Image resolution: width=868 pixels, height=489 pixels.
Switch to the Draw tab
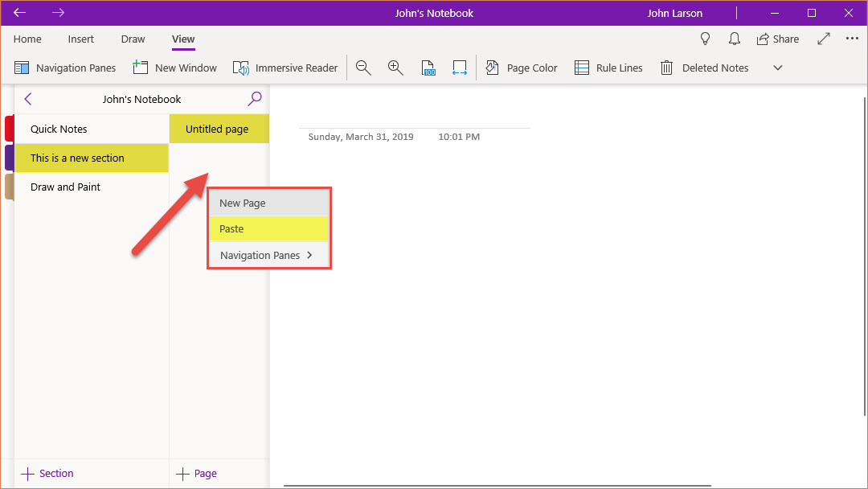tap(133, 39)
